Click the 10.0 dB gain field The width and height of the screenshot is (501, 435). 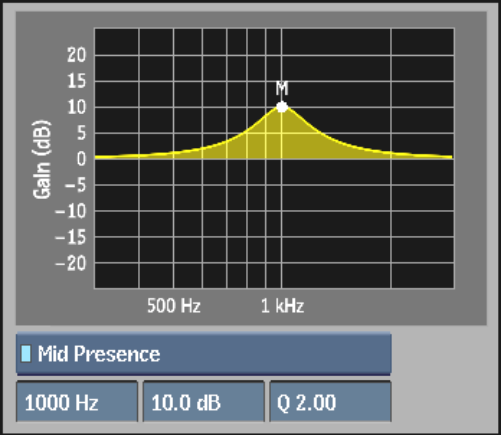point(204,402)
